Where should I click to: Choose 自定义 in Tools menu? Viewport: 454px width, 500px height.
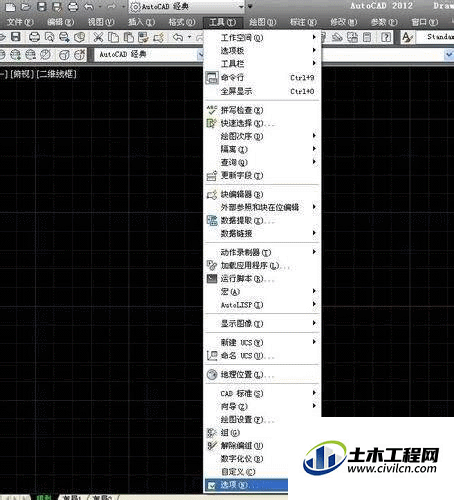(x=246, y=472)
